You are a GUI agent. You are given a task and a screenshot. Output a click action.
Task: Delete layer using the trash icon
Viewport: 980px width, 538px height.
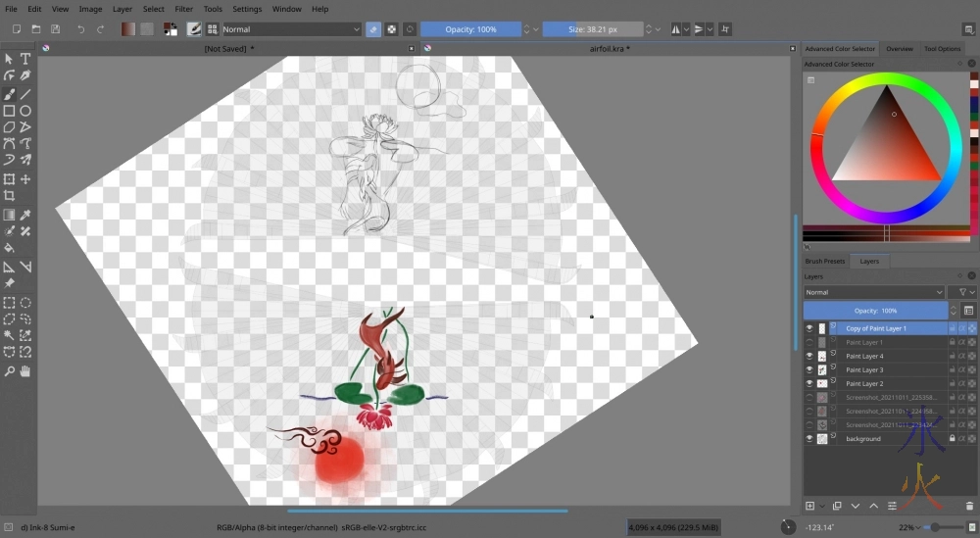click(x=969, y=506)
